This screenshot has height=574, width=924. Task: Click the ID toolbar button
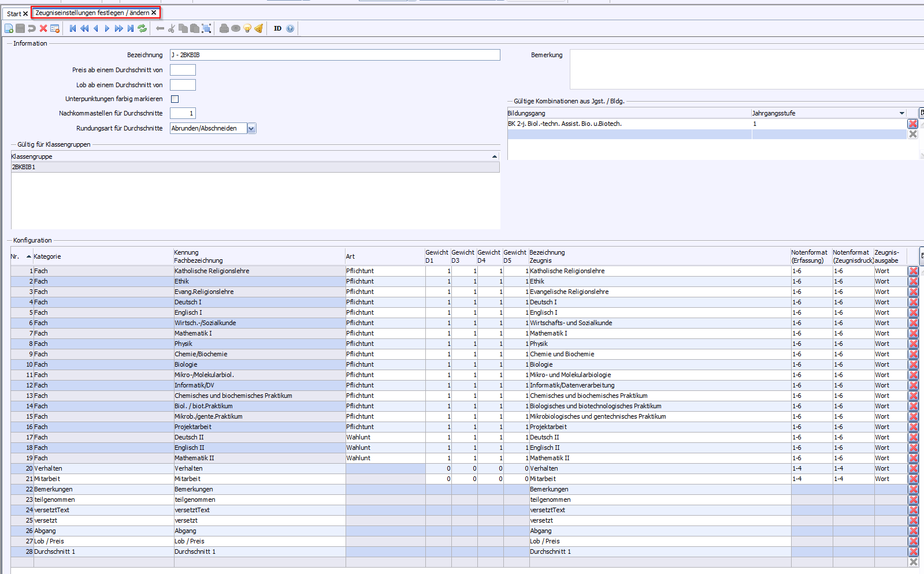point(277,28)
